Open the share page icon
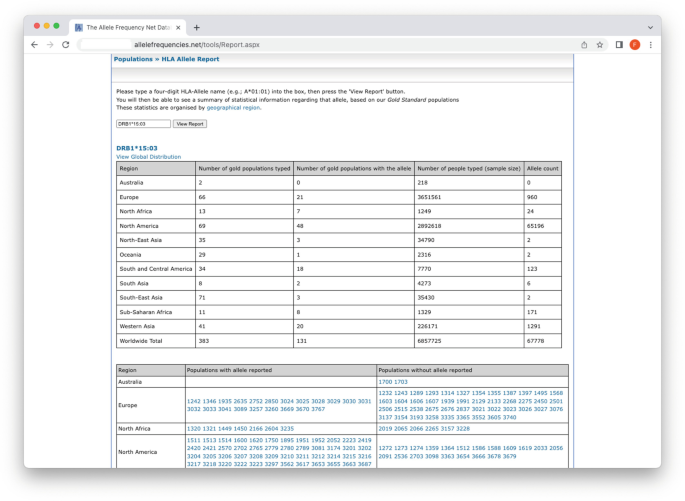The height and width of the screenshot is (501, 685). [584, 45]
